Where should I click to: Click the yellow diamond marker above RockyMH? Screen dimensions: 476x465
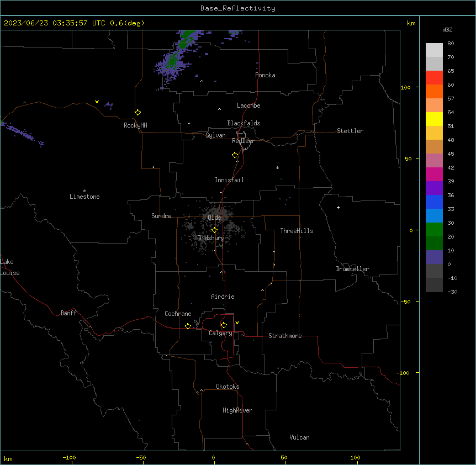point(137,113)
